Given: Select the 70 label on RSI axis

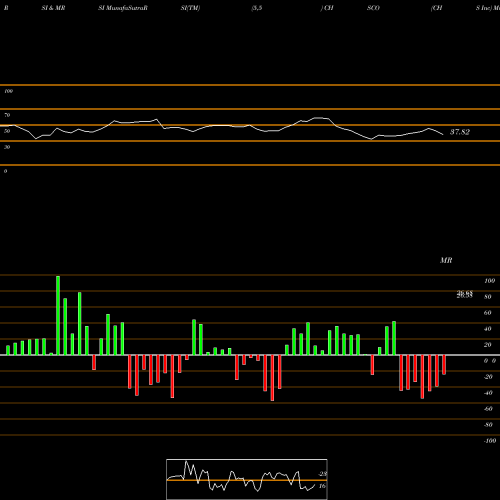Looking at the screenshot, I should pyautogui.click(x=7, y=115).
